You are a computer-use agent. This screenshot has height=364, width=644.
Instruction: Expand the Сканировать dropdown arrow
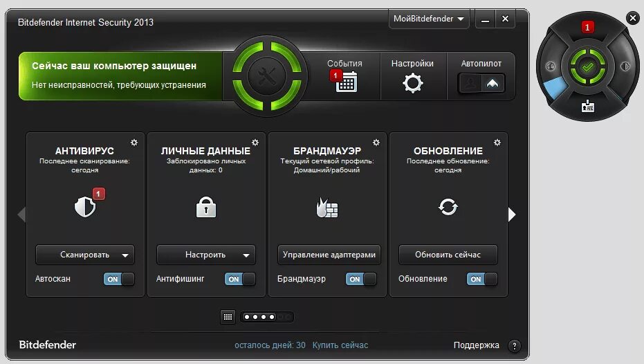tap(125, 255)
